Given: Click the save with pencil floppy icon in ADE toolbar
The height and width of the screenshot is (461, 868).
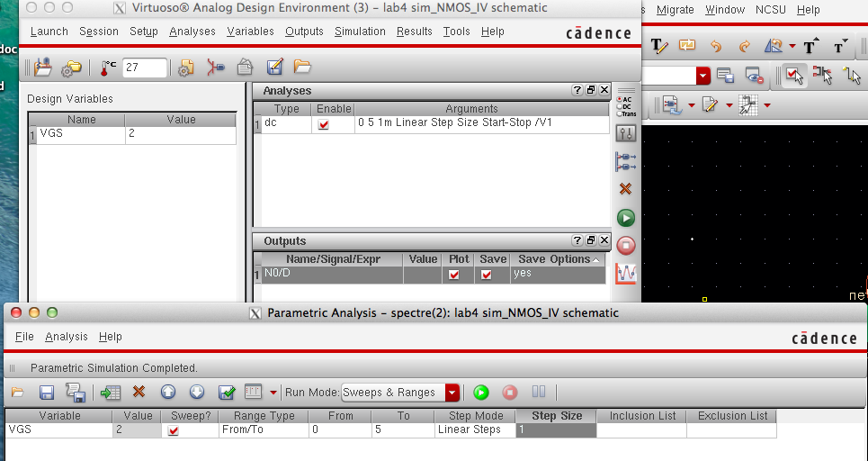Looking at the screenshot, I should coord(274,68).
